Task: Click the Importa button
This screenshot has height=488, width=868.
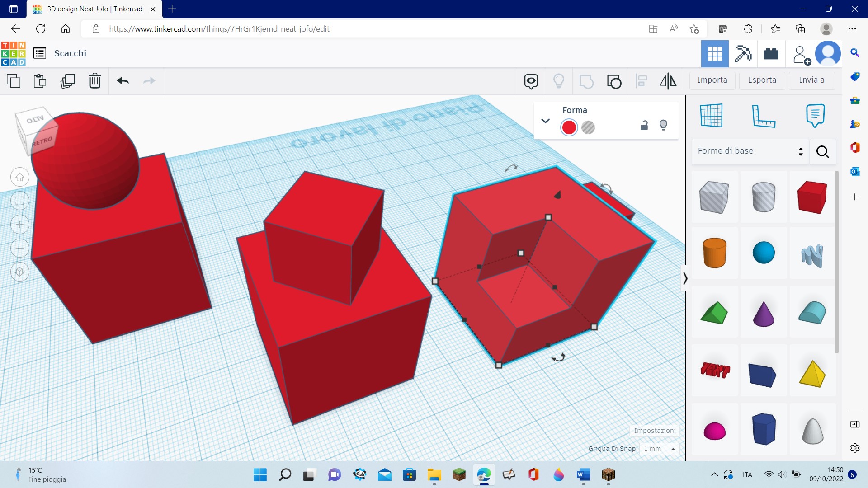Action: [712, 80]
